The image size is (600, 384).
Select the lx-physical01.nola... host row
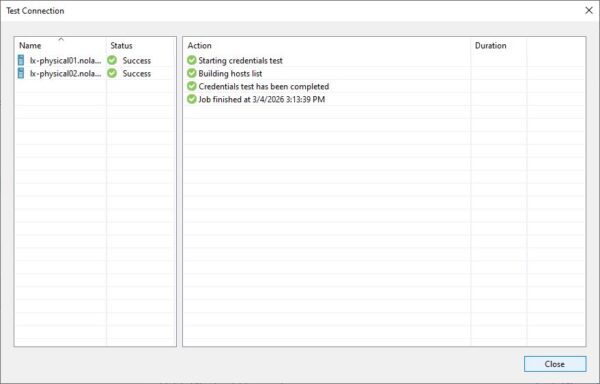click(95, 60)
